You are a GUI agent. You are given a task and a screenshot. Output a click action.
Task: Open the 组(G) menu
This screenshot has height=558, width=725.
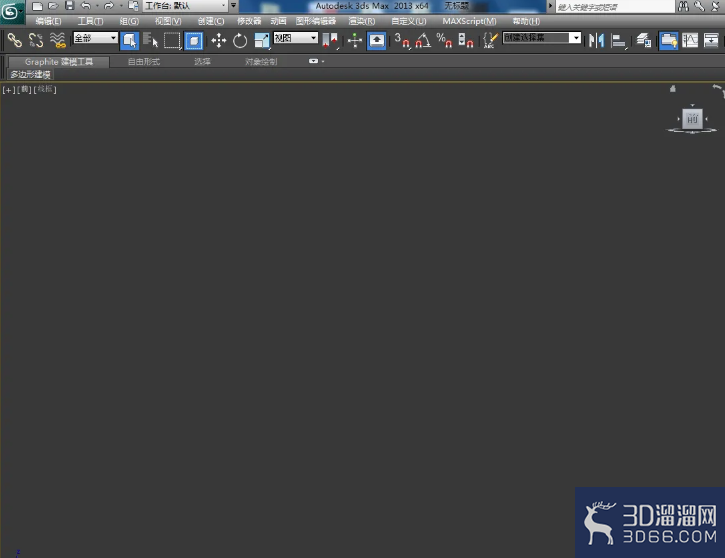(129, 21)
